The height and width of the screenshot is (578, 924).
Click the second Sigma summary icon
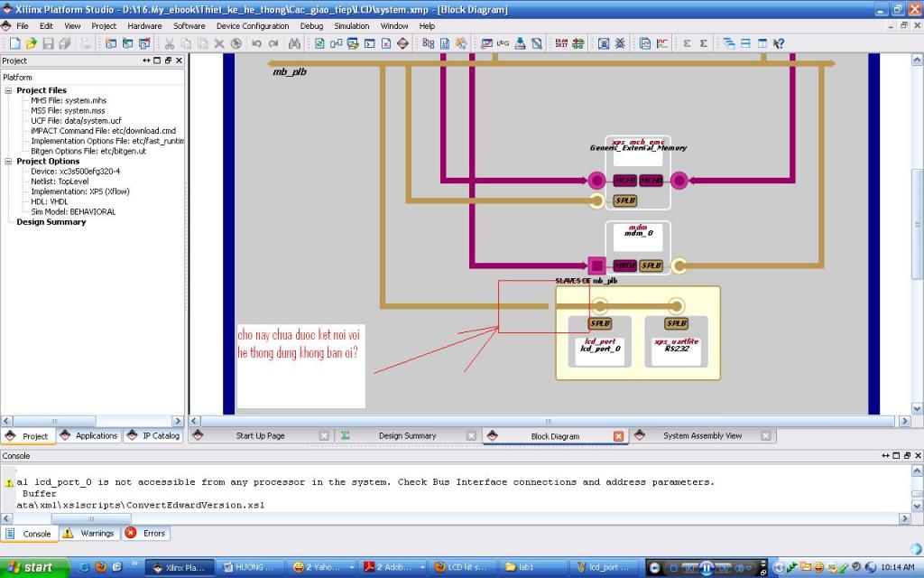point(704,43)
